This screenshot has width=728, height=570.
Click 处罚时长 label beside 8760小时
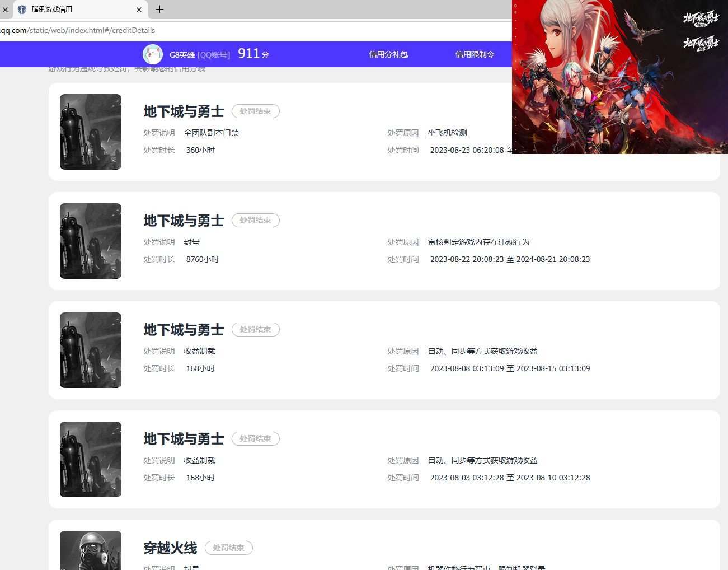click(159, 259)
